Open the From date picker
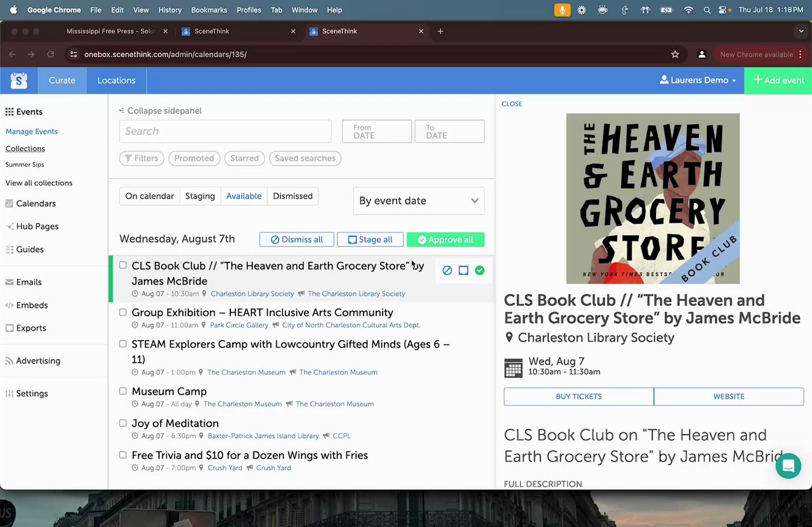 pos(377,131)
